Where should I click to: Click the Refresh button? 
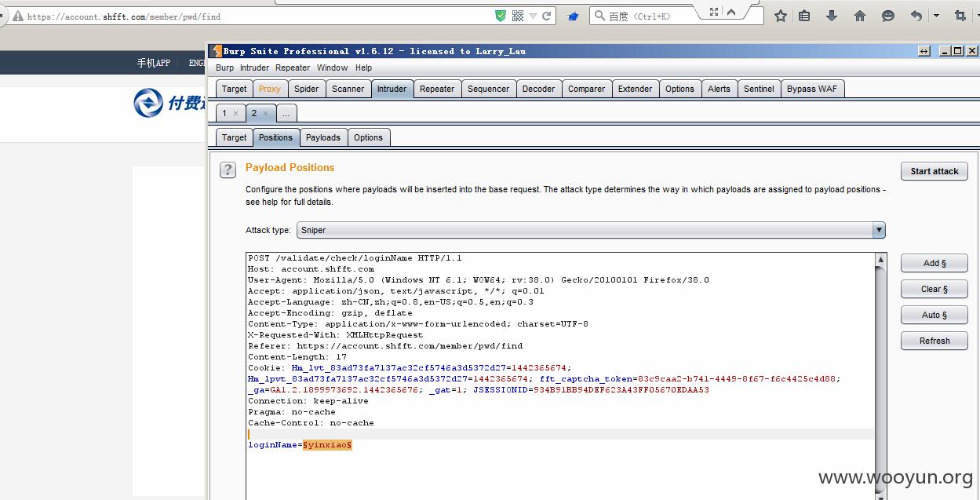pos(934,341)
